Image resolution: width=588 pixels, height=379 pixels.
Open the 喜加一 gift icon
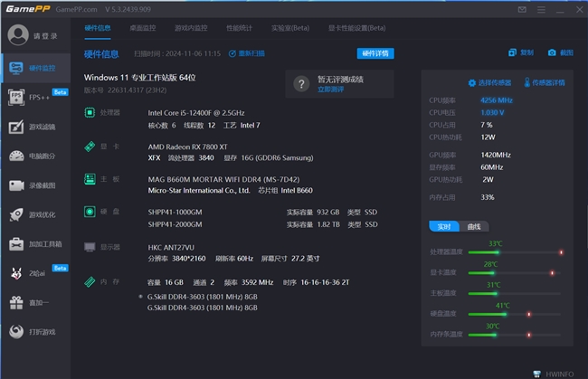pos(16,302)
